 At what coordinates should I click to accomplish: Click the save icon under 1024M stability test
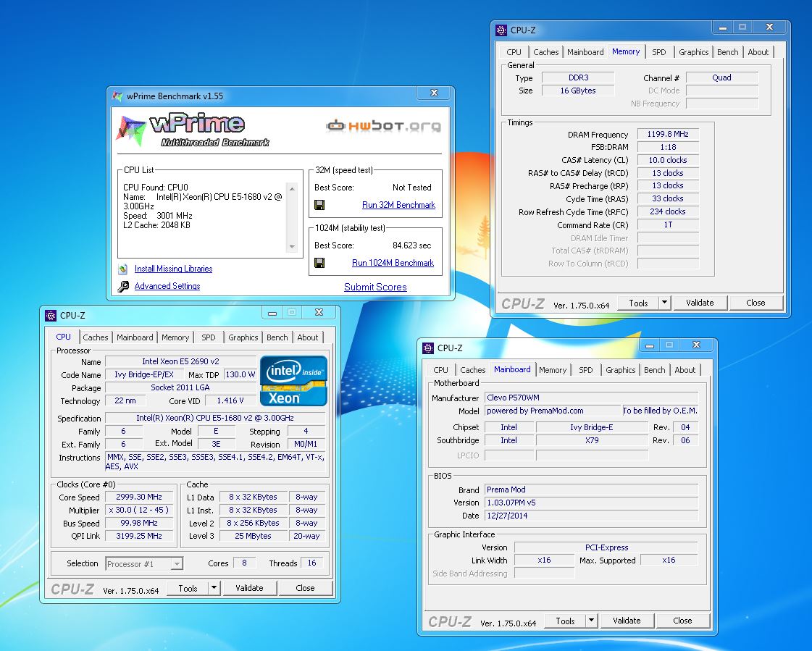point(319,263)
